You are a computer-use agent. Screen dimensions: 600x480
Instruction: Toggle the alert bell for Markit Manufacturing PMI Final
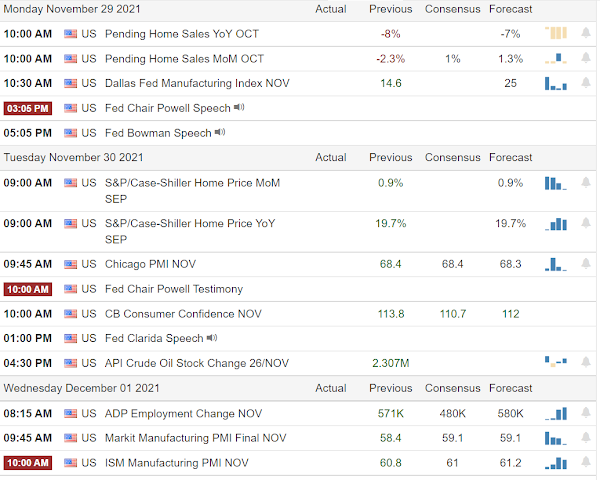(585, 437)
